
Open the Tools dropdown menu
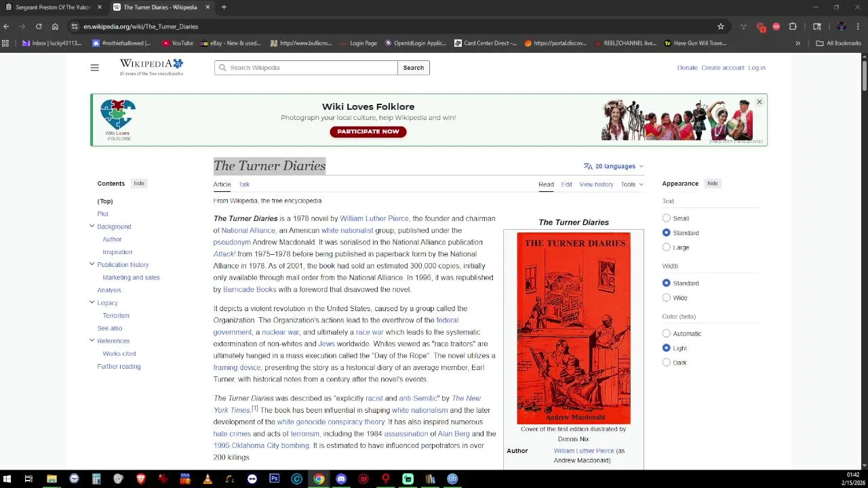pos(632,184)
